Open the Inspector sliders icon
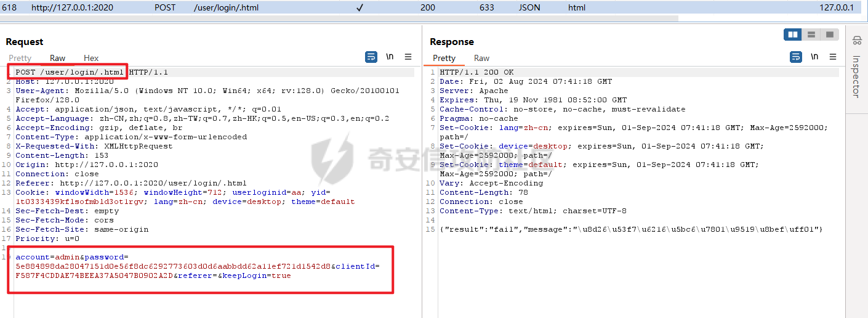The width and height of the screenshot is (868, 318). pyautogui.click(x=857, y=41)
